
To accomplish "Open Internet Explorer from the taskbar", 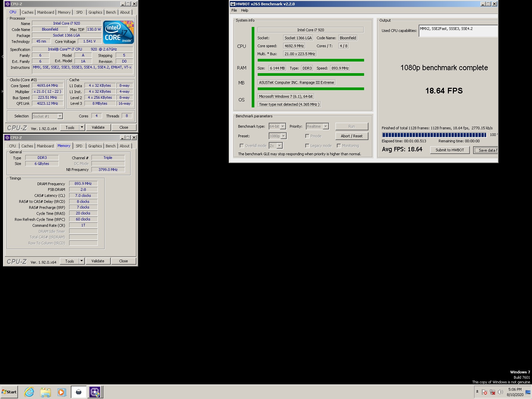I will (29, 392).
